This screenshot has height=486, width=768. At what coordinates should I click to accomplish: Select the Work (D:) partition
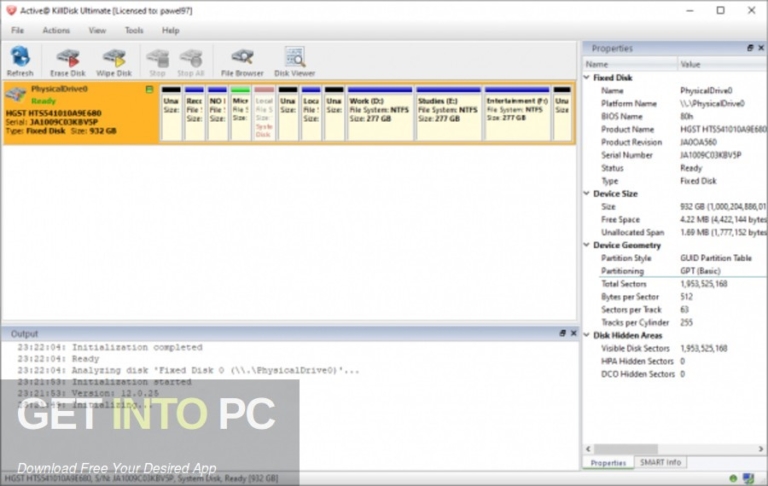click(380, 114)
